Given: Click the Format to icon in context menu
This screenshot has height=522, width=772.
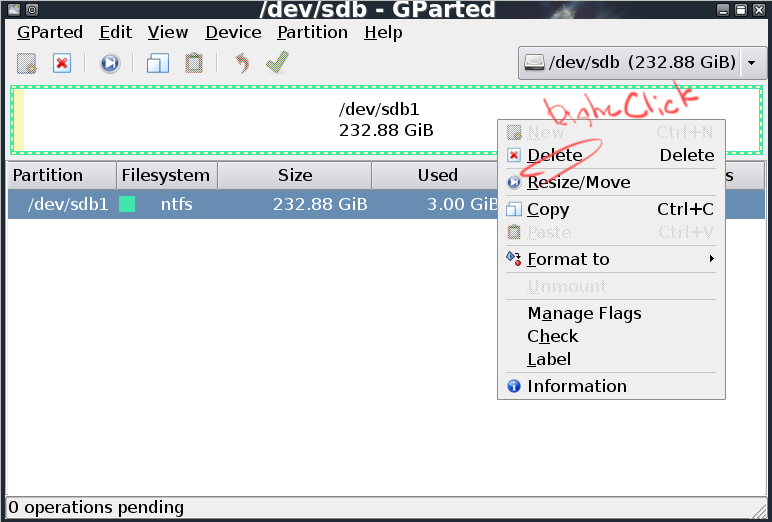Looking at the screenshot, I should 514,259.
